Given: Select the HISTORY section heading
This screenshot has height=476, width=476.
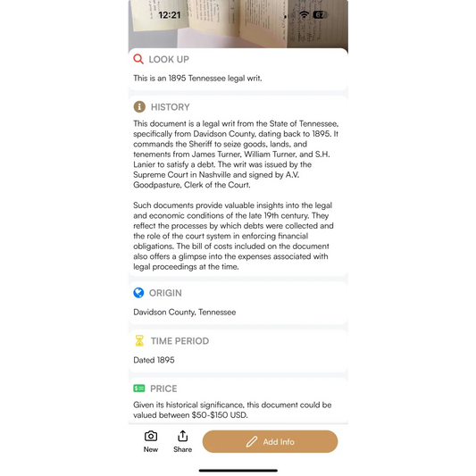Looking at the screenshot, I should 171,107.
